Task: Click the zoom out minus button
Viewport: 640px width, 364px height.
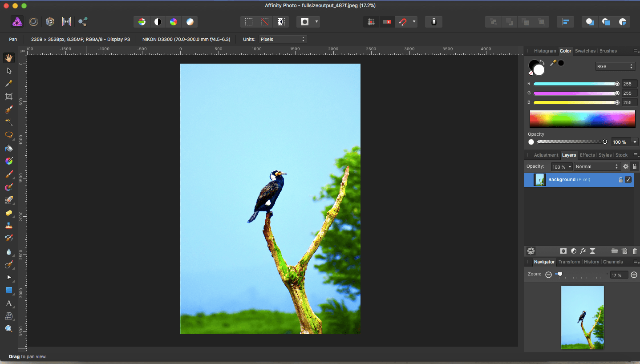Action: pyautogui.click(x=548, y=275)
